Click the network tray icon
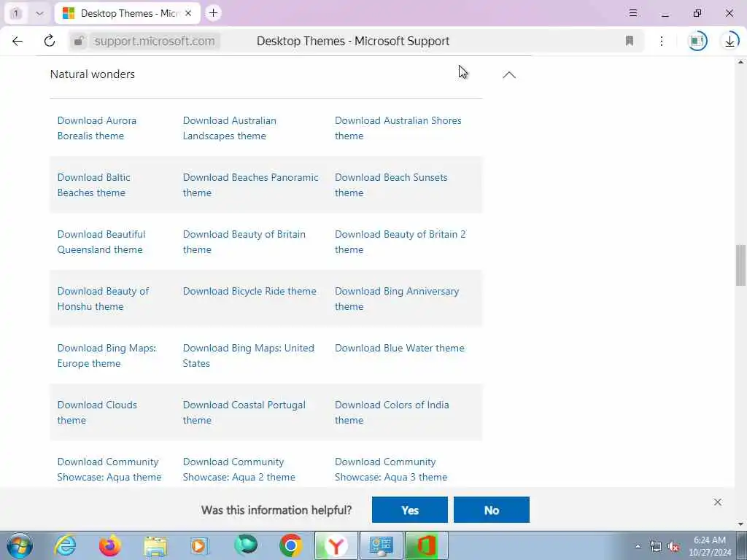This screenshot has width=747, height=560. [x=656, y=546]
